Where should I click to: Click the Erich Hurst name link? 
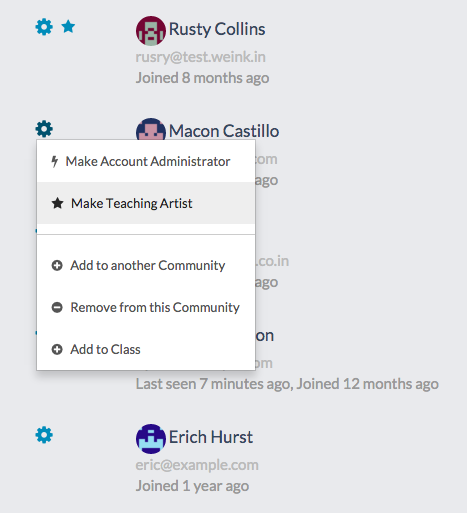click(x=211, y=437)
